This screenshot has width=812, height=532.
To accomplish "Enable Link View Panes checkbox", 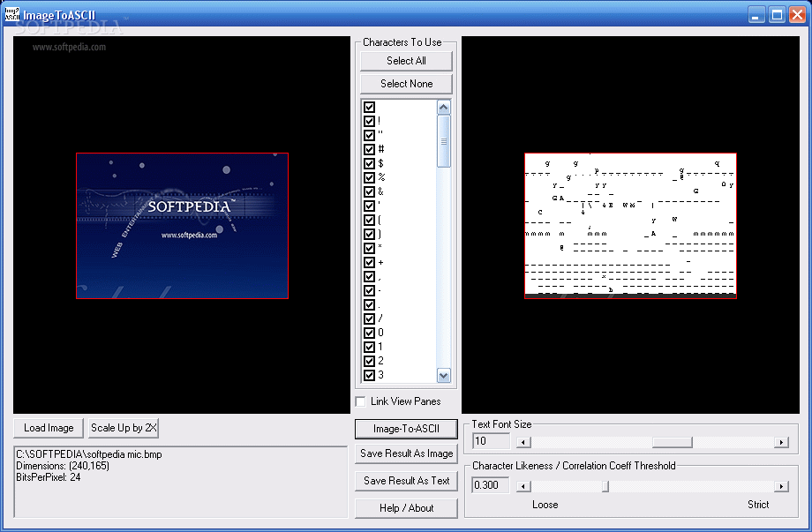I will [361, 401].
